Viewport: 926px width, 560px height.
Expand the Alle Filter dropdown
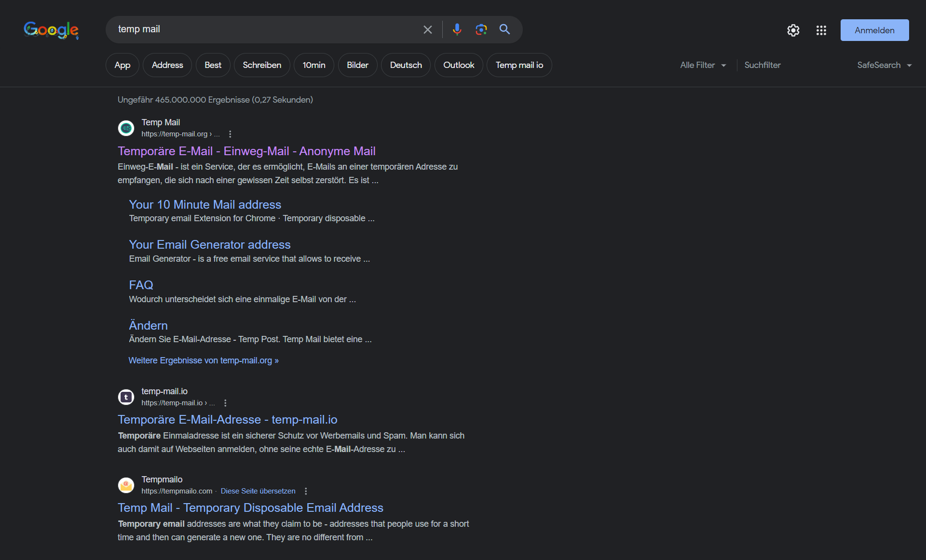coord(703,65)
